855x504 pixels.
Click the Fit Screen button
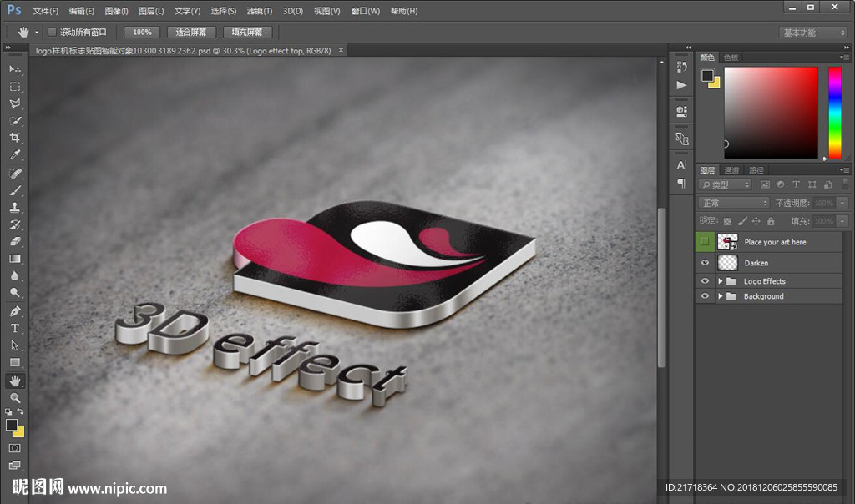click(x=191, y=33)
